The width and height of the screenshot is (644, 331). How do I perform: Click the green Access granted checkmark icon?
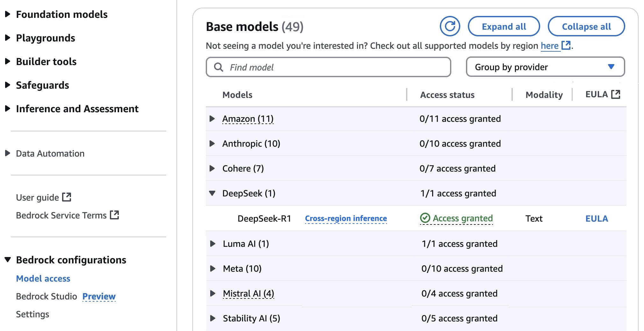click(x=425, y=218)
